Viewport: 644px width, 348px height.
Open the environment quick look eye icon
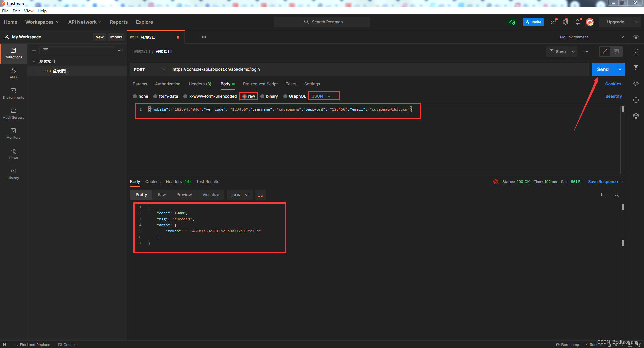click(636, 37)
